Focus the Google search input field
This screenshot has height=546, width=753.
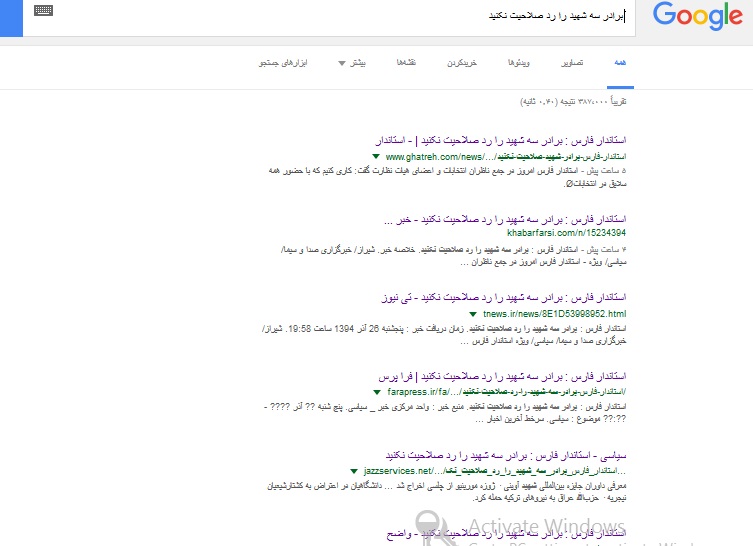click(x=329, y=18)
